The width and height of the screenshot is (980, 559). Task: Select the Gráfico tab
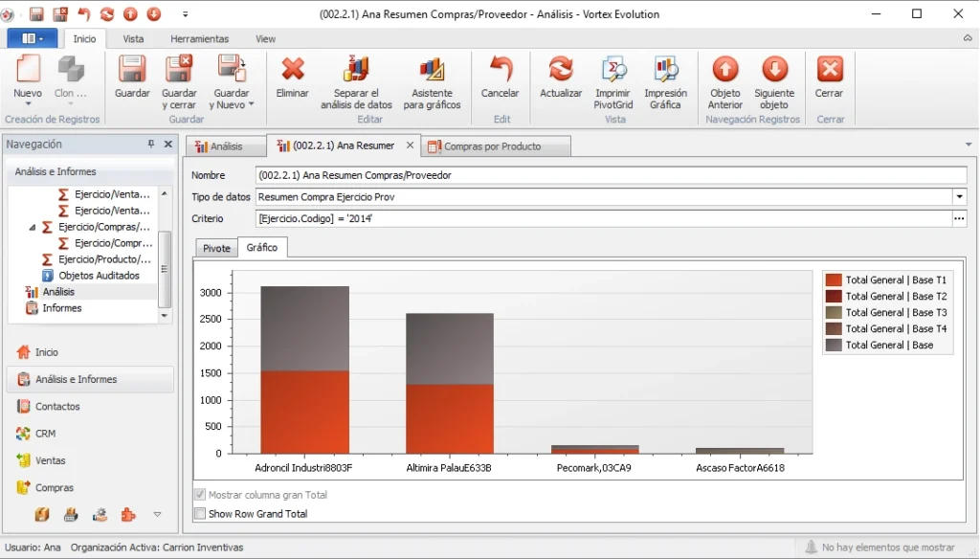(x=262, y=248)
